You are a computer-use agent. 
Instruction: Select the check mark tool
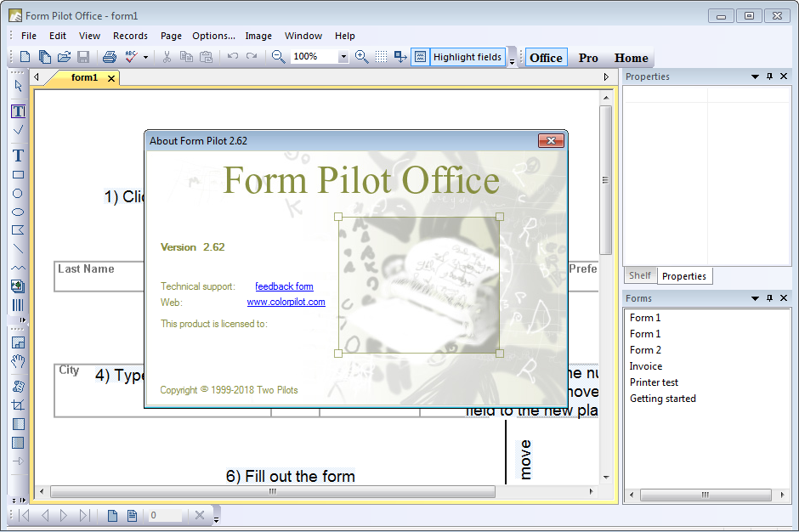[19, 130]
